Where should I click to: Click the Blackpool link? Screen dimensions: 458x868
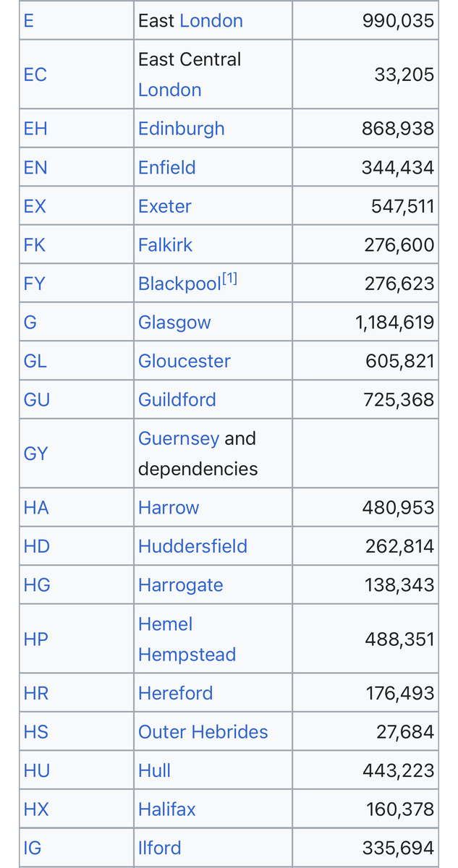(x=179, y=284)
